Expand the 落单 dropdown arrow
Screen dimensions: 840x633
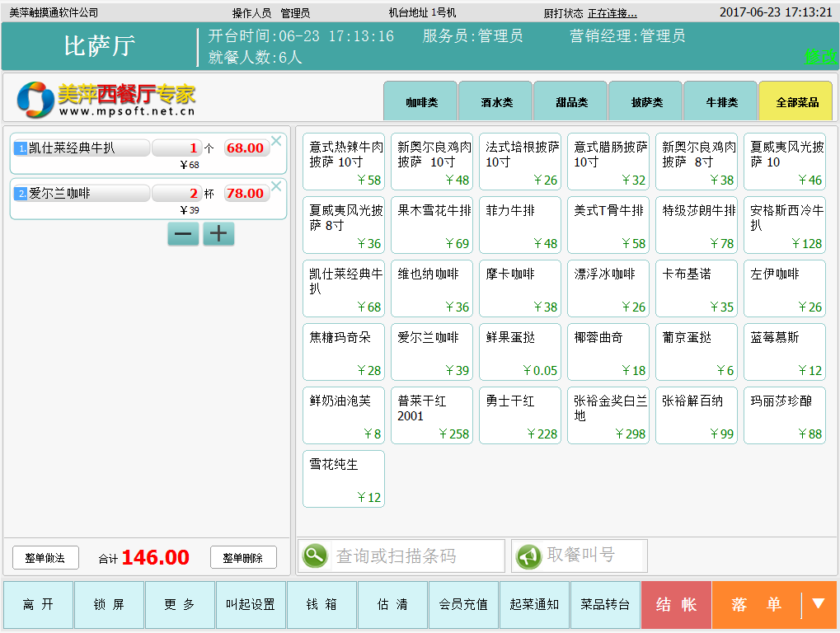[x=818, y=604]
